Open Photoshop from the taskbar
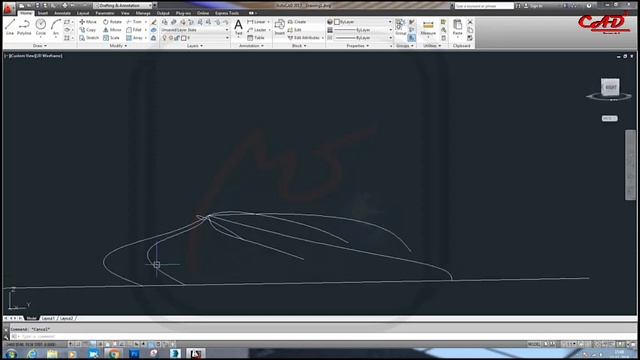 point(134,353)
